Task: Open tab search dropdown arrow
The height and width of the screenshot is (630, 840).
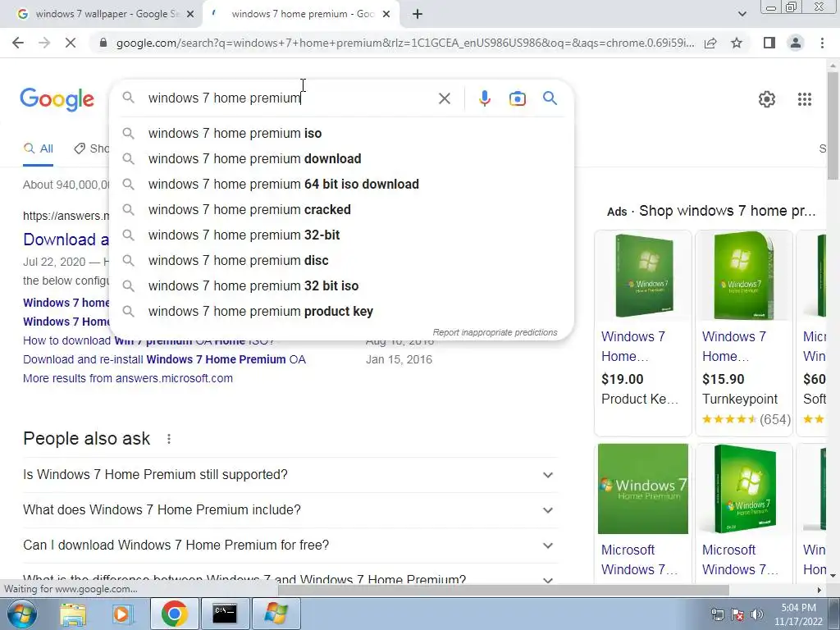Action: tap(742, 15)
